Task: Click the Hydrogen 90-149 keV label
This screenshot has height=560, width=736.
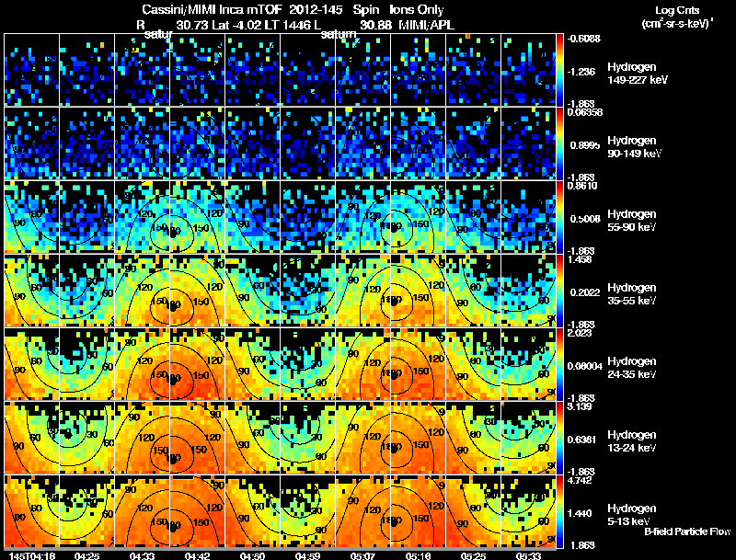Action: click(634, 147)
